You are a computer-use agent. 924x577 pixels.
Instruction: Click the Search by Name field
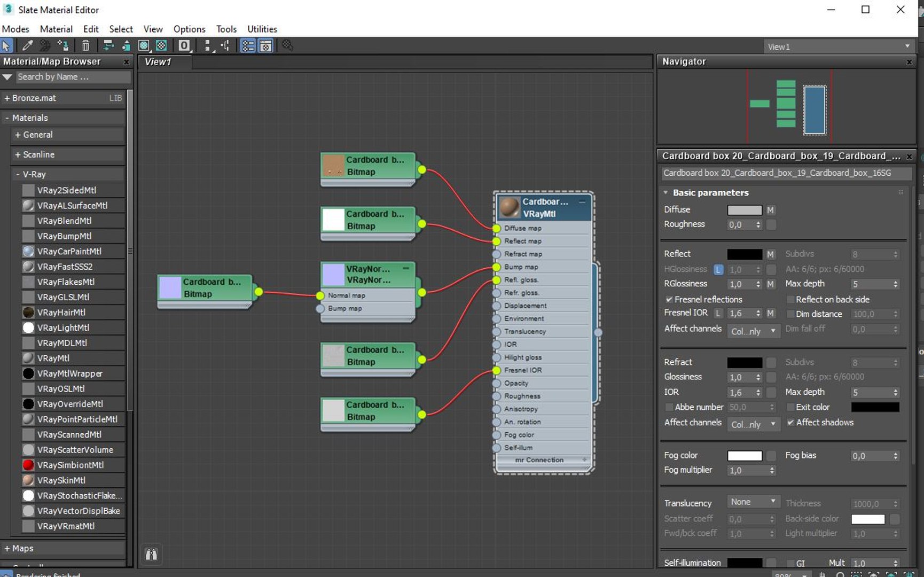[x=73, y=77]
